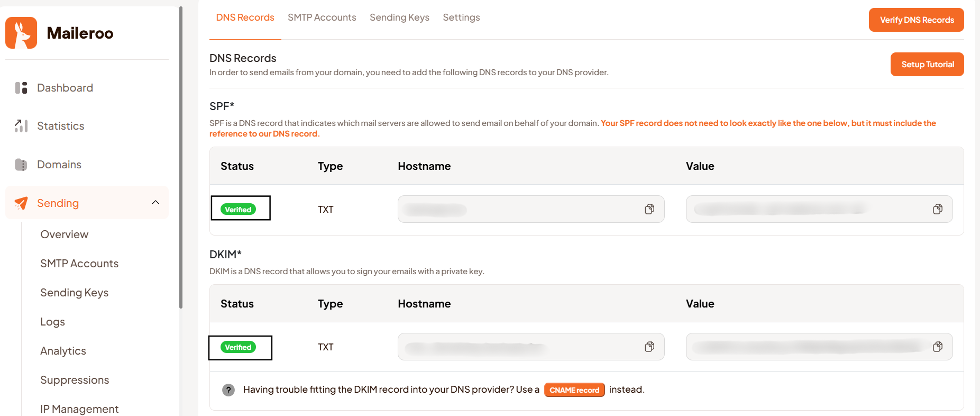Screen dimensions: 980x416
Task: Copy the SPF hostname value
Action: pyautogui.click(x=649, y=209)
